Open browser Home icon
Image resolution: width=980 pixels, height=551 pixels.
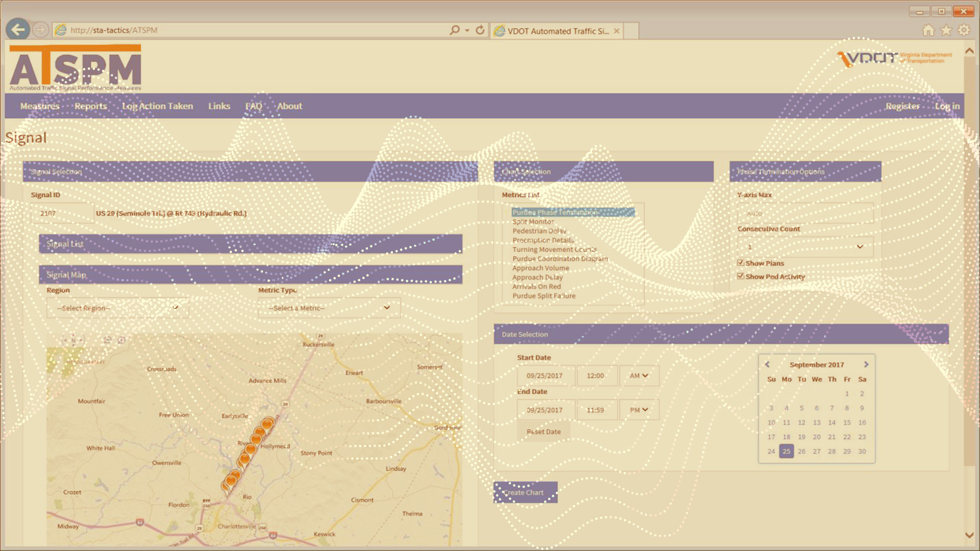[928, 30]
